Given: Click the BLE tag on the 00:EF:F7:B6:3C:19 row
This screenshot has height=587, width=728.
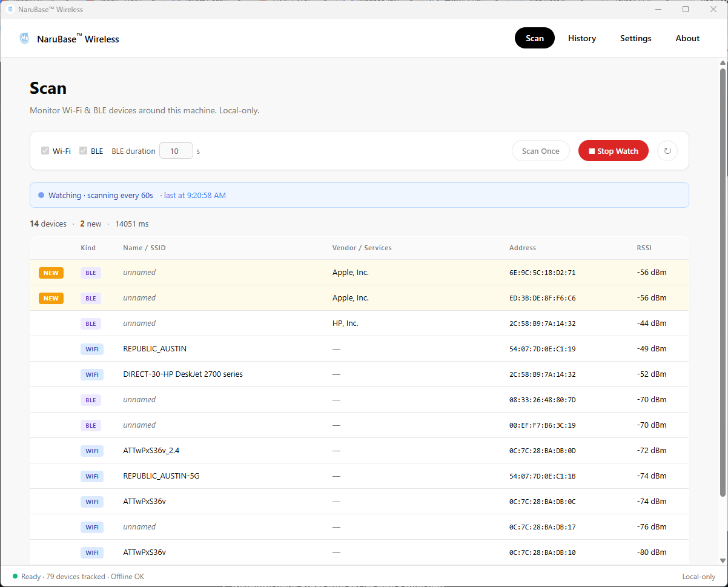Looking at the screenshot, I should (91, 426).
